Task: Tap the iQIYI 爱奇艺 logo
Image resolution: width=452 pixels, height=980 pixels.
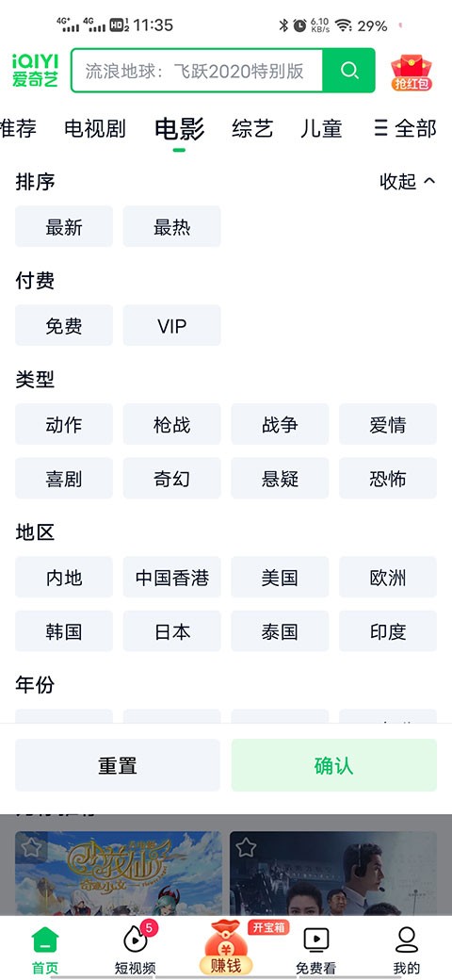Action: [x=35, y=70]
